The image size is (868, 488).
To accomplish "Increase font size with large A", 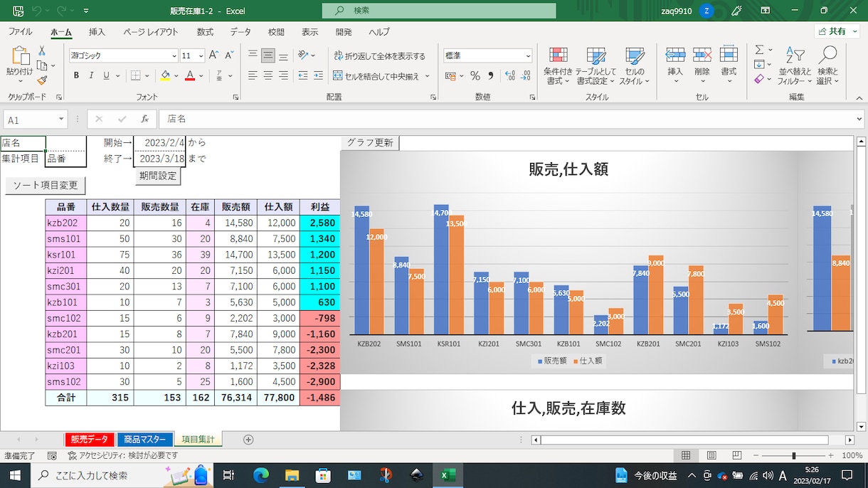I will [215, 55].
